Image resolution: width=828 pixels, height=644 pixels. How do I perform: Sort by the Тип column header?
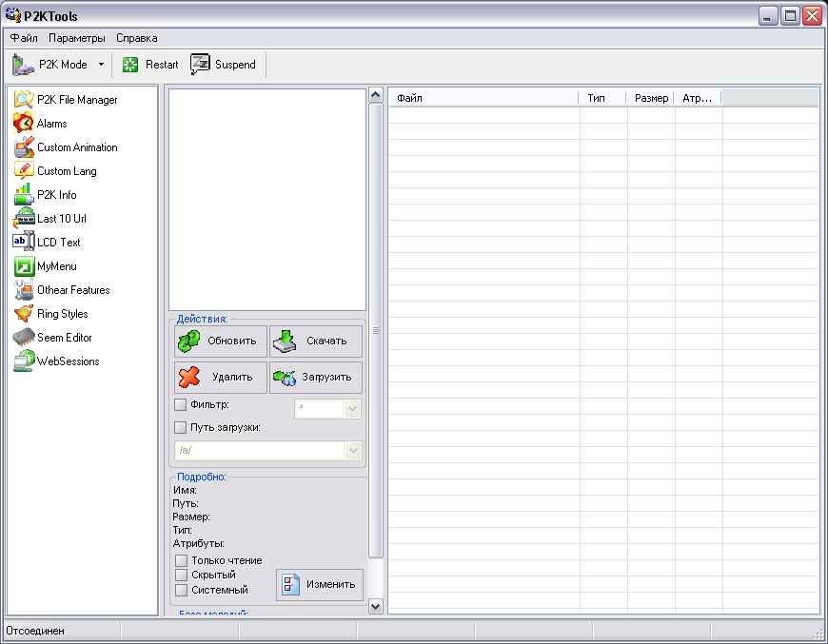point(602,98)
